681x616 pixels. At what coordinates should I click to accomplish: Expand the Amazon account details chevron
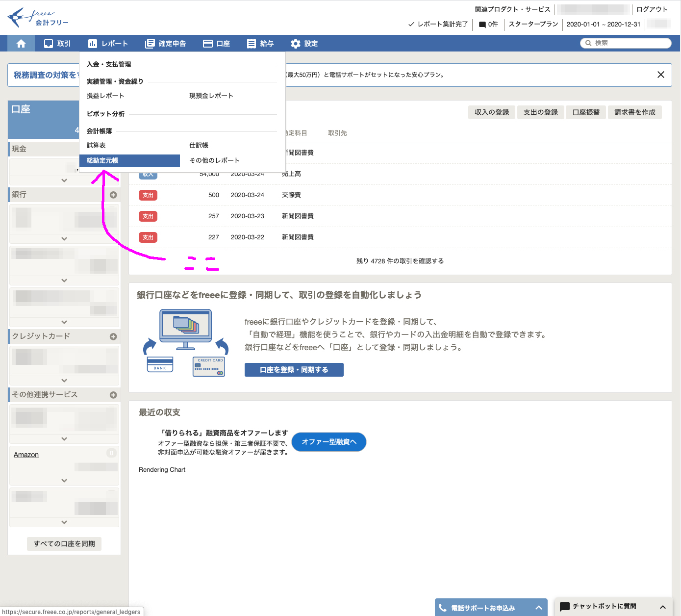click(64, 481)
